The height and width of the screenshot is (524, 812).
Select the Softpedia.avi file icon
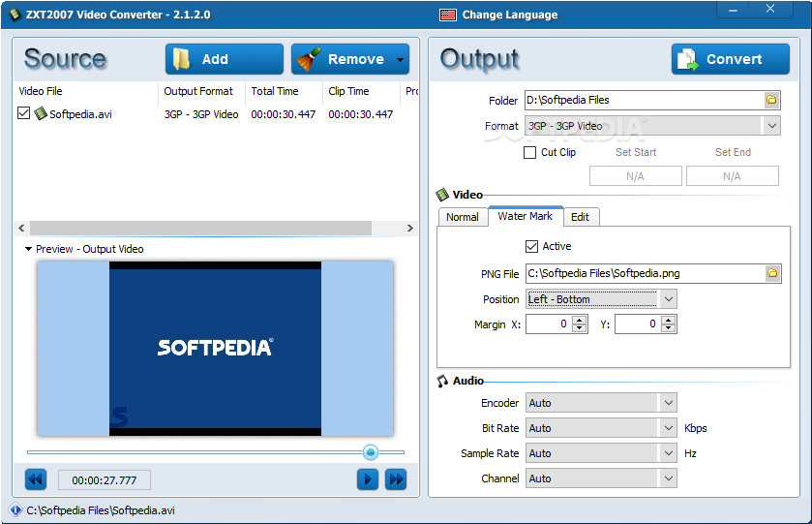click(41, 113)
